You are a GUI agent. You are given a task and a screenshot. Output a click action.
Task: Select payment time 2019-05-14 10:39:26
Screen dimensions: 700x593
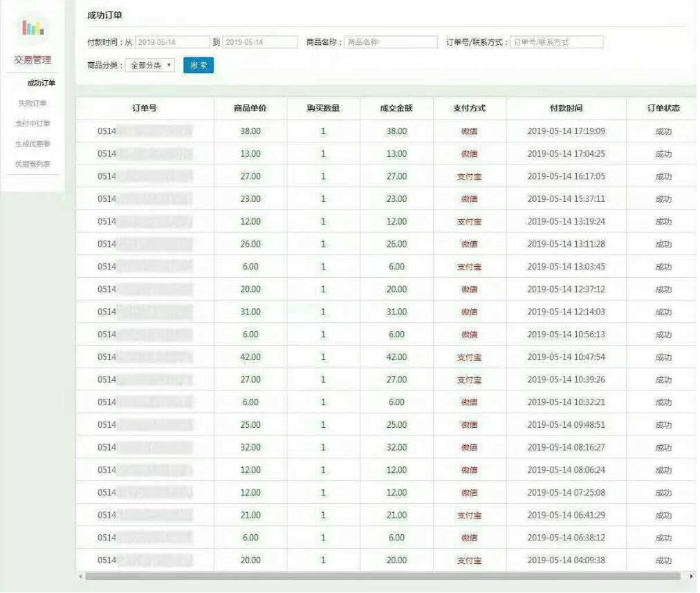[x=566, y=379]
